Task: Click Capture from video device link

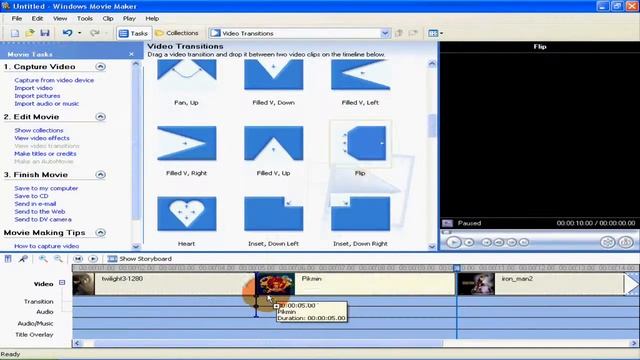Action: 54,80
